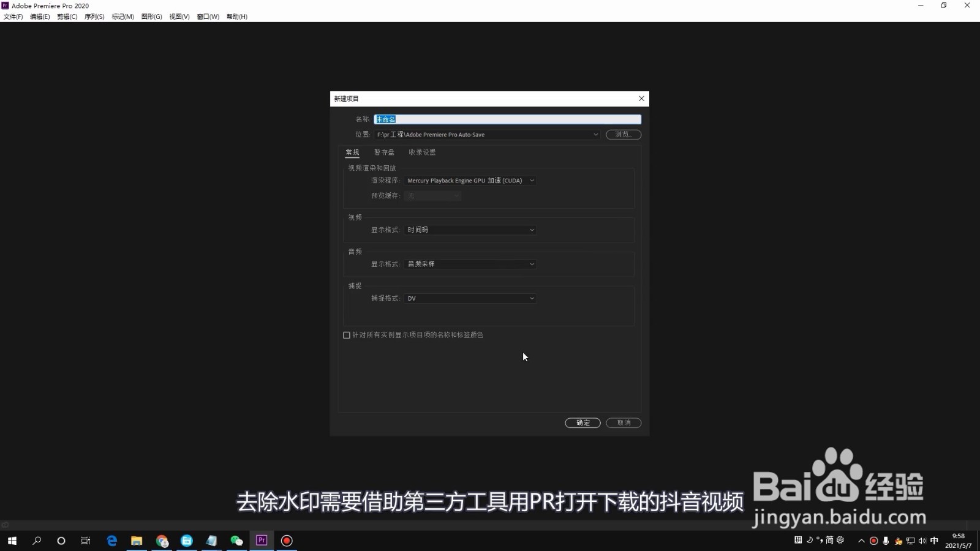Select the 常规 tab
Screen dimensions: 980x551
tap(352, 152)
